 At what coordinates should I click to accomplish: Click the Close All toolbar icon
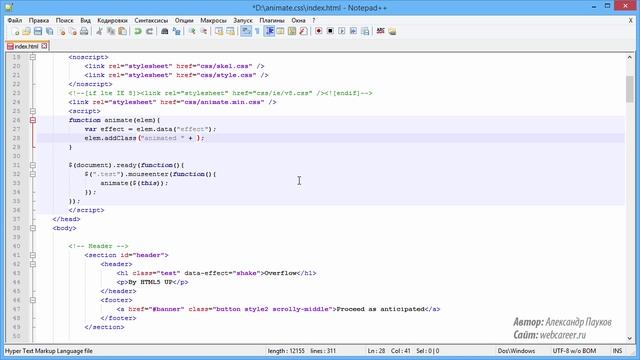pyautogui.click(x=73, y=31)
